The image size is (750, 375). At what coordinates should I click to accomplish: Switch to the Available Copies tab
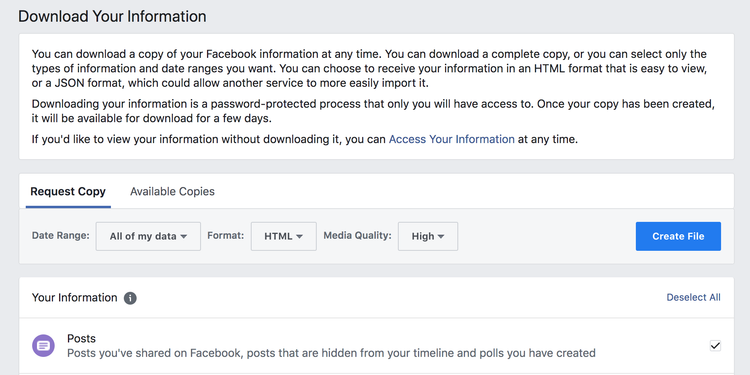pos(172,192)
